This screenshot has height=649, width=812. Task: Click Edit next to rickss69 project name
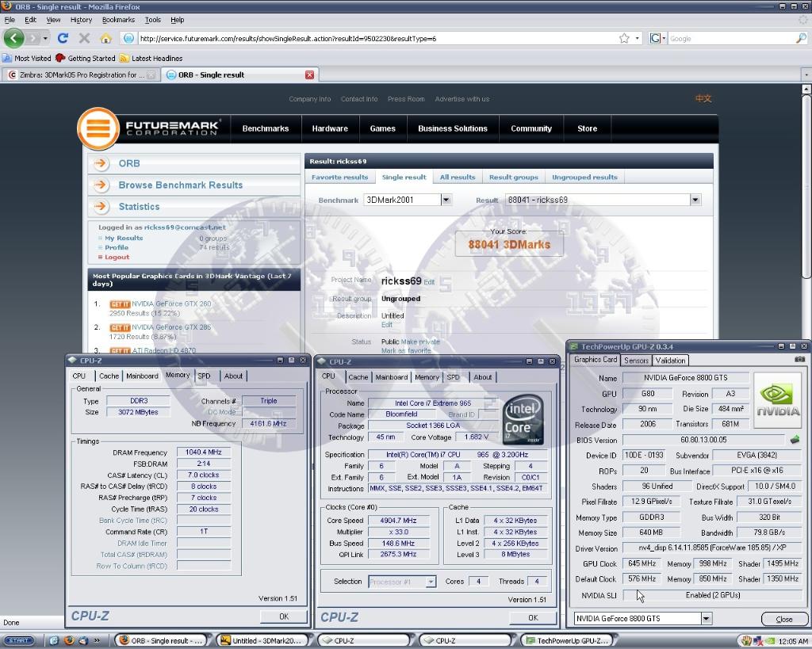(x=429, y=282)
